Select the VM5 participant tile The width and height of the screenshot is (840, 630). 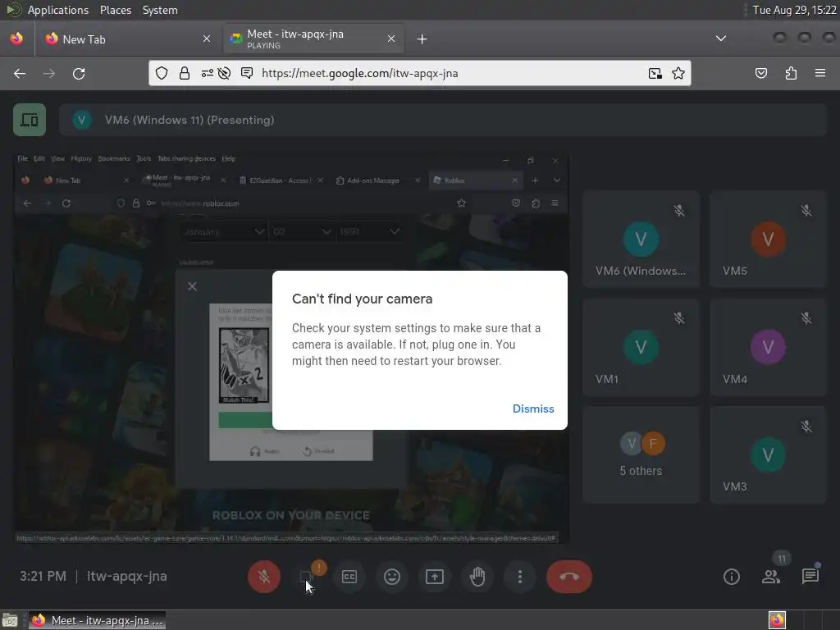click(x=768, y=240)
